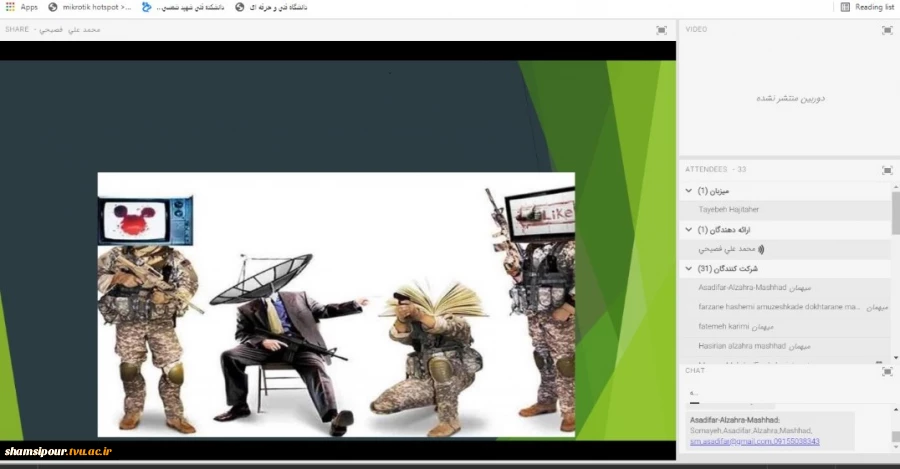Click the attendees list scroll-down arrow
Screen dimensions: 900x469
pos(895,358)
